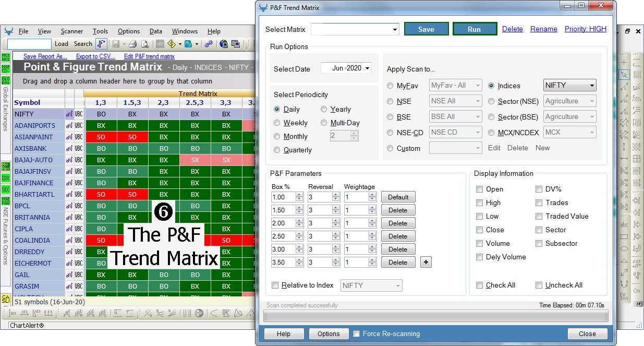
Task: Click the cascaded windows toolbar icon
Action: (236, 44)
